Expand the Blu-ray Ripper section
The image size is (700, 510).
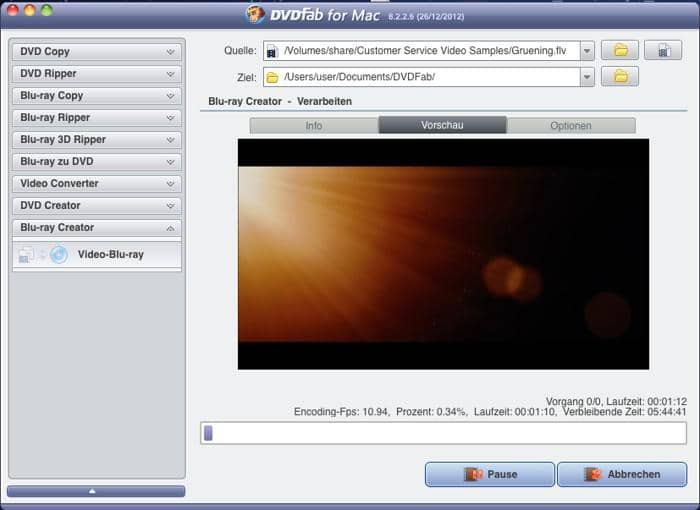pyautogui.click(x=97, y=117)
